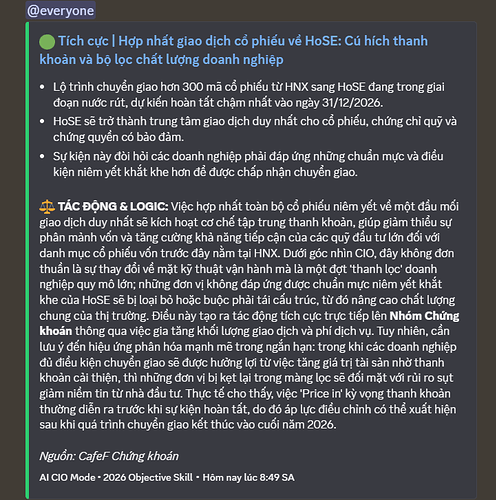Click the bullet dot before 'Sự kiện này'
The height and width of the screenshot is (500, 496).
pos(42,156)
